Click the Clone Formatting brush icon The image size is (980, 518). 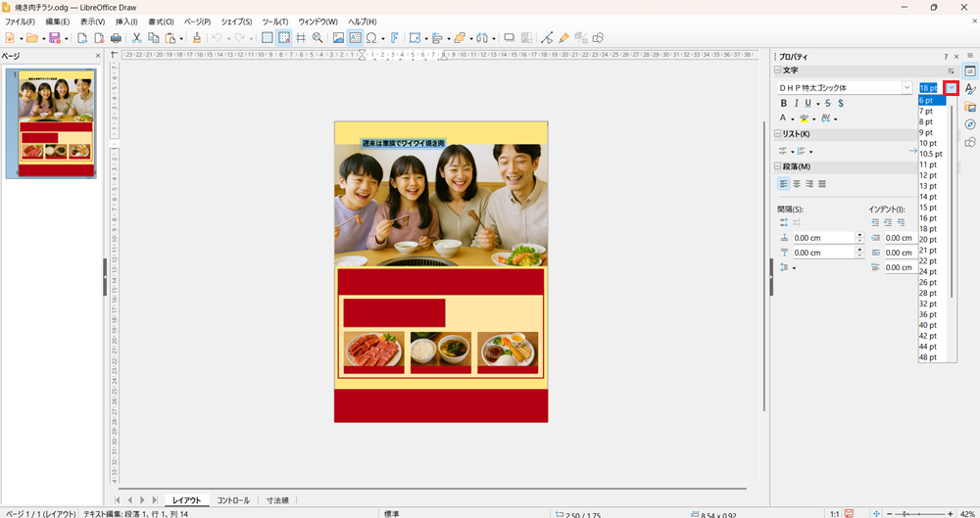pyautogui.click(x=197, y=38)
